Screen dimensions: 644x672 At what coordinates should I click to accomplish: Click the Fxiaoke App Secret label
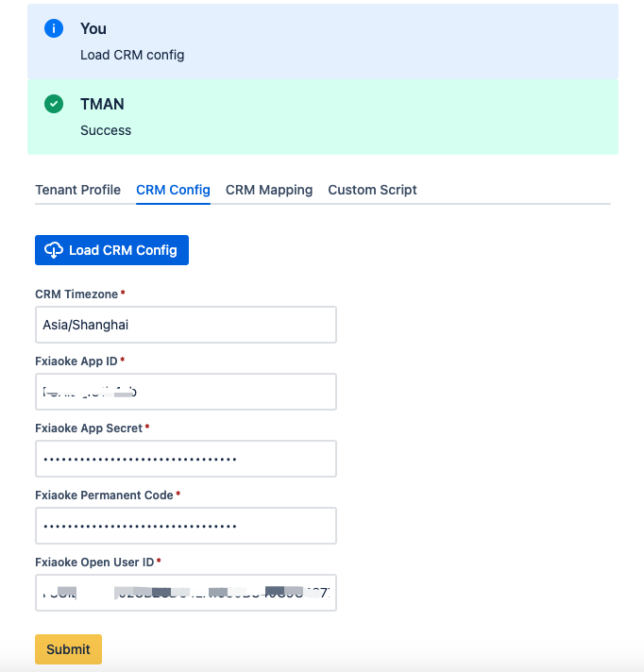[x=89, y=428]
